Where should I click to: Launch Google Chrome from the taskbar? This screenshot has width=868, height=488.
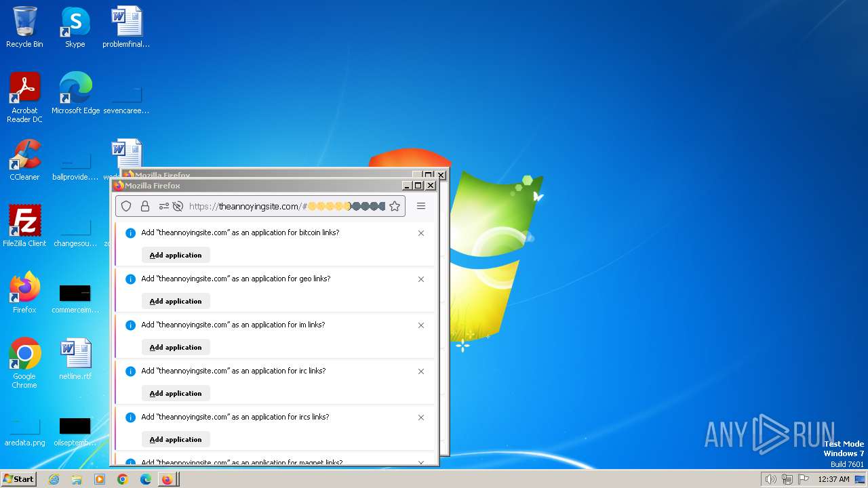pos(123,479)
